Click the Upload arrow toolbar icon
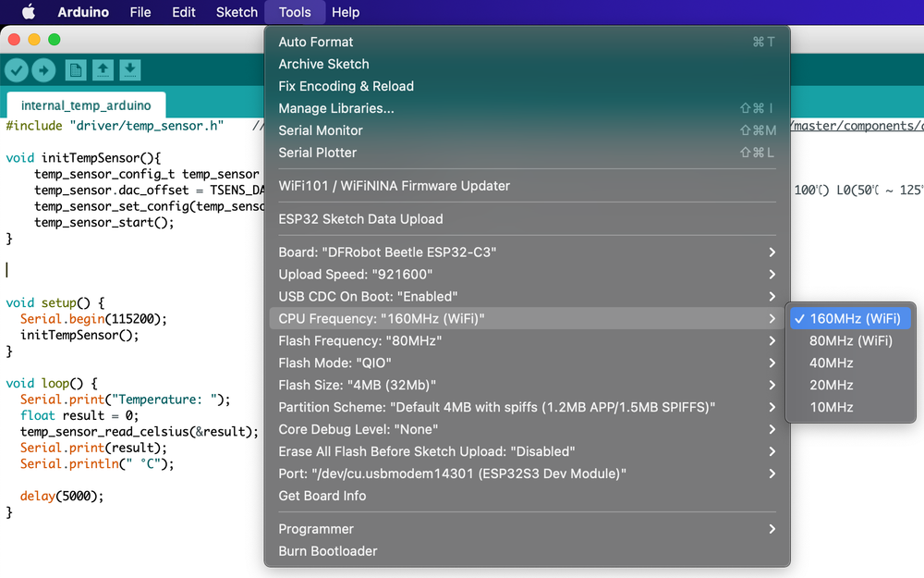Image resolution: width=924 pixels, height=578 pixels. (x=43, y=70)
